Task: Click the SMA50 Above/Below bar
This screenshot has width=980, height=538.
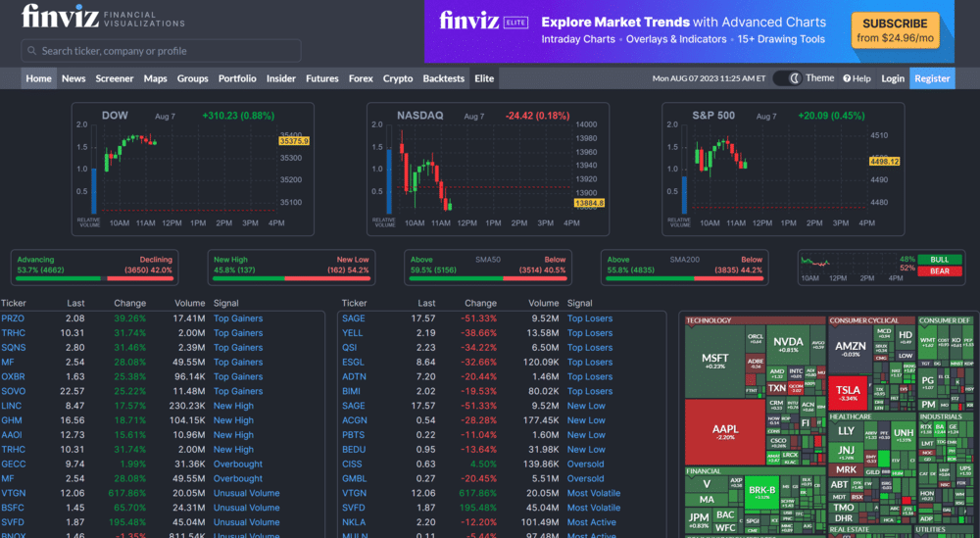Action: 488,278
